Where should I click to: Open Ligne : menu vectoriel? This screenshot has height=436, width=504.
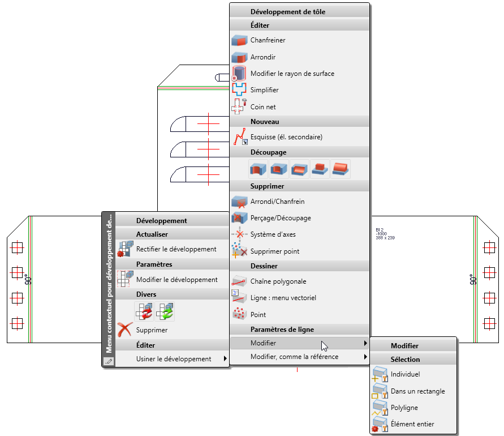pyautogui.click(x=300, y=298)
